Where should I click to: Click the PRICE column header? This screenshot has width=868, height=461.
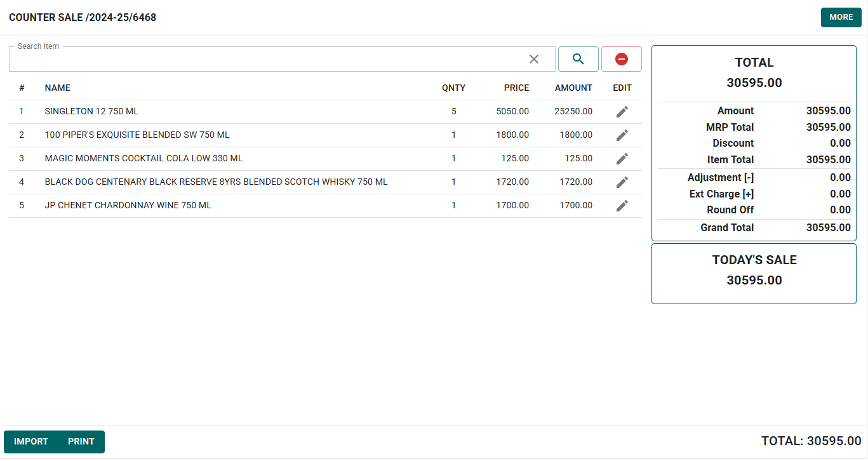516,88
